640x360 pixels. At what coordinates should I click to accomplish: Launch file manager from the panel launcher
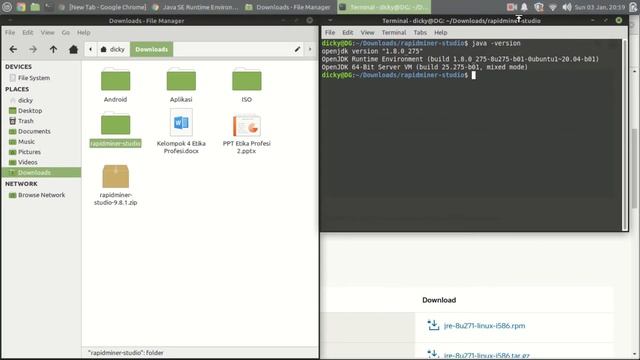click(x=35, y=7)
